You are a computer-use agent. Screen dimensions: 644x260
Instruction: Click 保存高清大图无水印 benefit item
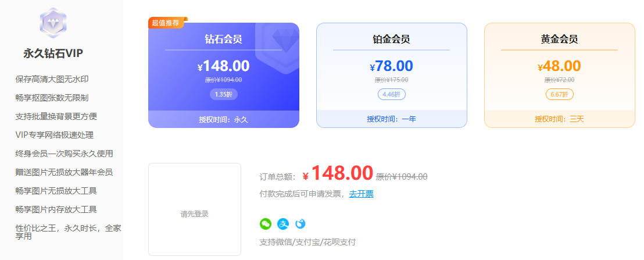tap(52, 79)
